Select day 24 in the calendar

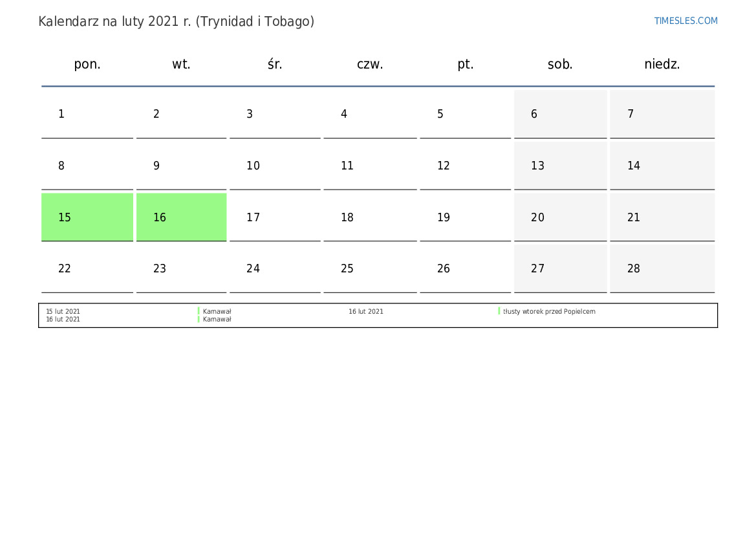[275, 268]
